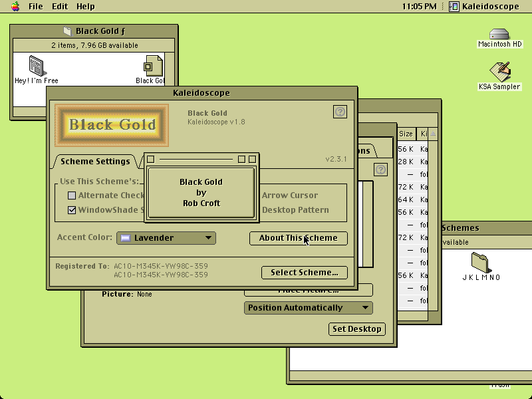Click the "64 K" size cell
Screen dimensions: 532x399
(x=406, y=199)
